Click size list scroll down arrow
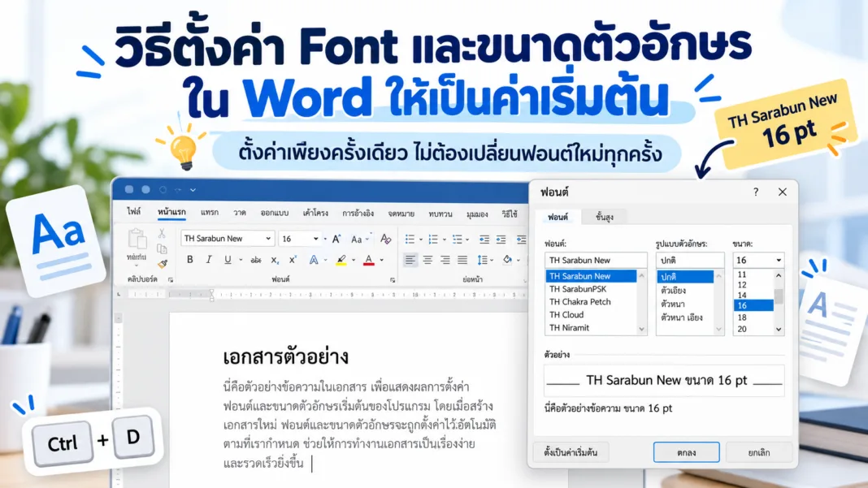Viewport: 868px width, 488px height. [779, 329]
